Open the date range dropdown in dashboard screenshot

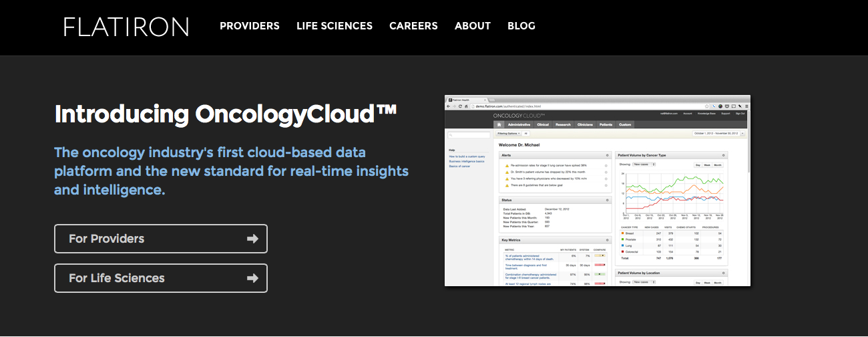pyautogui.click(x=742, y=133)
